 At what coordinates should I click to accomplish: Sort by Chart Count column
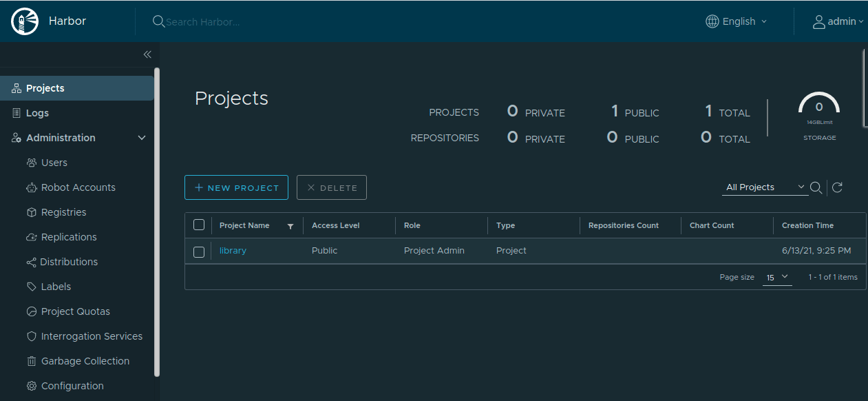(x=712, y=225)
